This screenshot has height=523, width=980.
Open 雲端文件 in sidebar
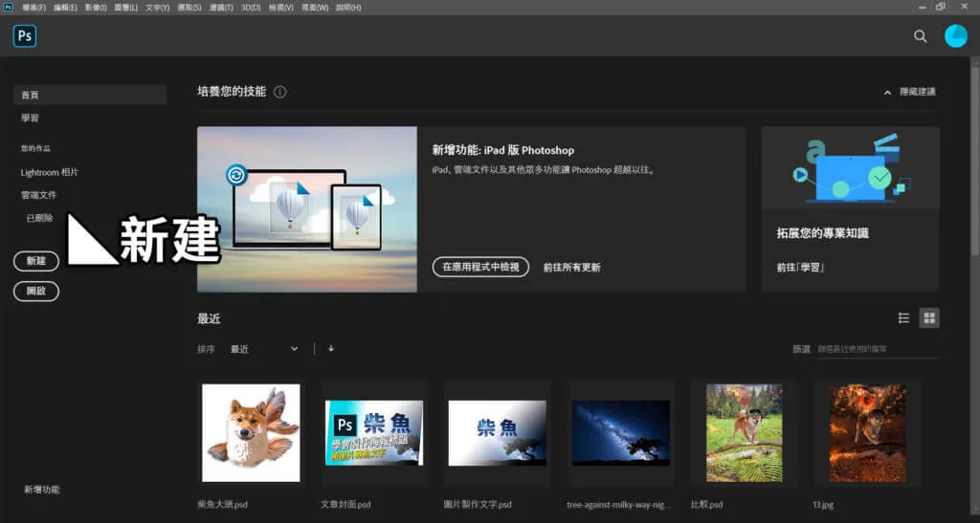point(38,195)
